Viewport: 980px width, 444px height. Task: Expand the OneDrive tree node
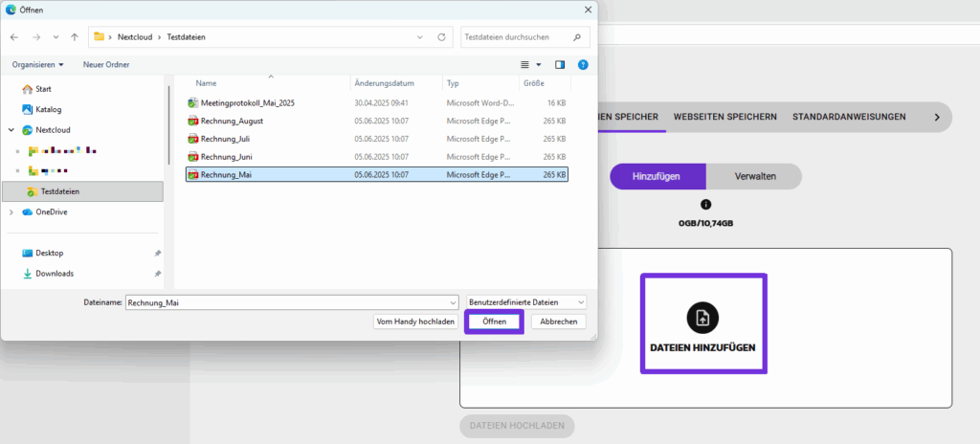click(11, 212)
